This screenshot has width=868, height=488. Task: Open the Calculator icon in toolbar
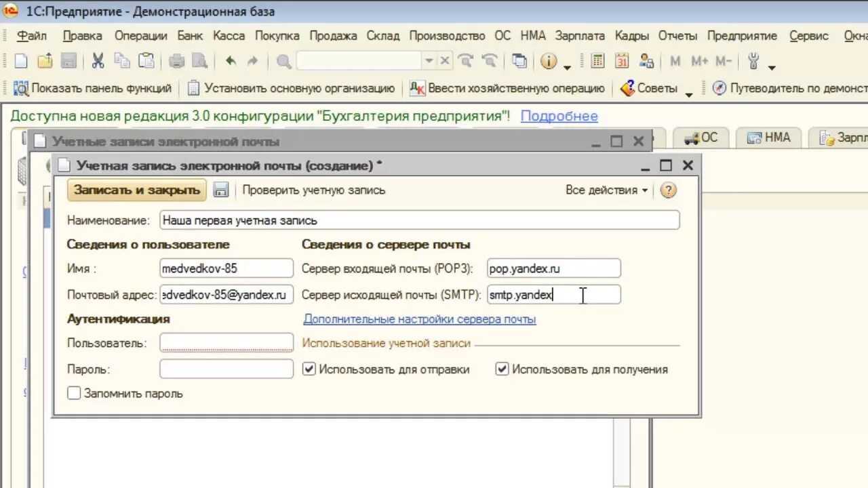[x=597, y=62]
